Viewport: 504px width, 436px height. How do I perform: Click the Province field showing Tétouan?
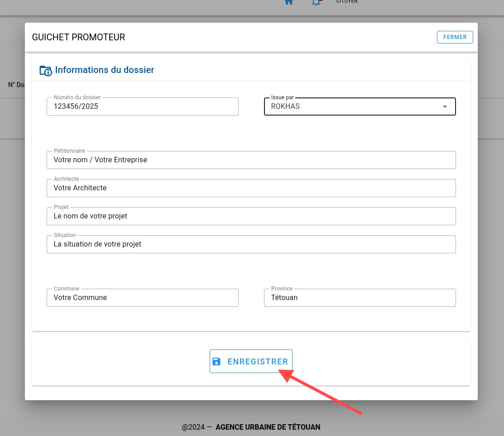click(360, 298)
